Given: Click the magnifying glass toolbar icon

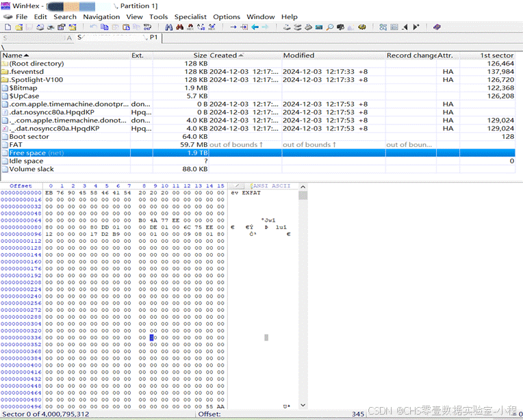Looking at the screenshot, I should (330, 27).
